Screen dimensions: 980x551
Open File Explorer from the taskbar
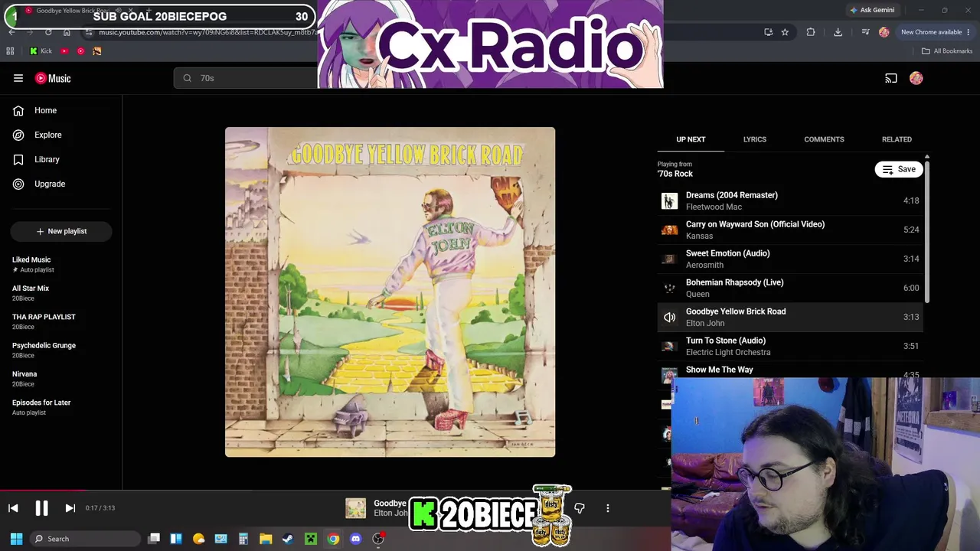[x=266, y=539]
